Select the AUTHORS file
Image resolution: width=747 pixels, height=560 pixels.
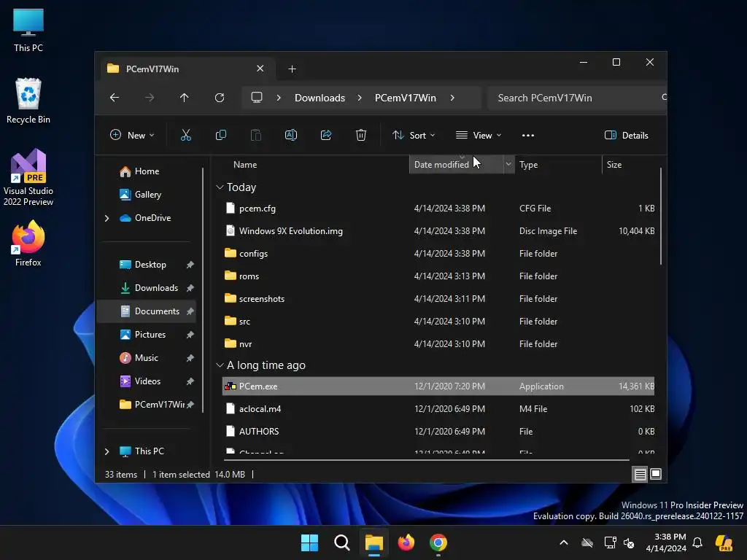tap(259, 432)
